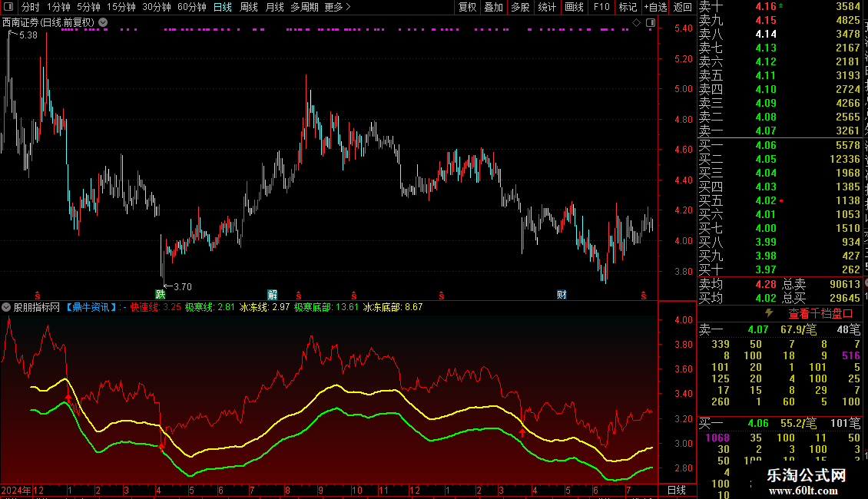Click first red S marker below December

[x=38, y=296]
